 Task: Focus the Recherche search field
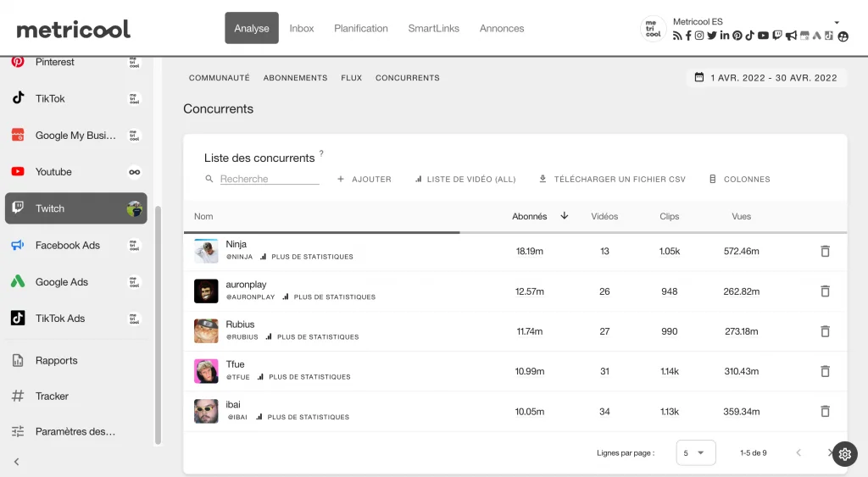[x=269, y=179]
